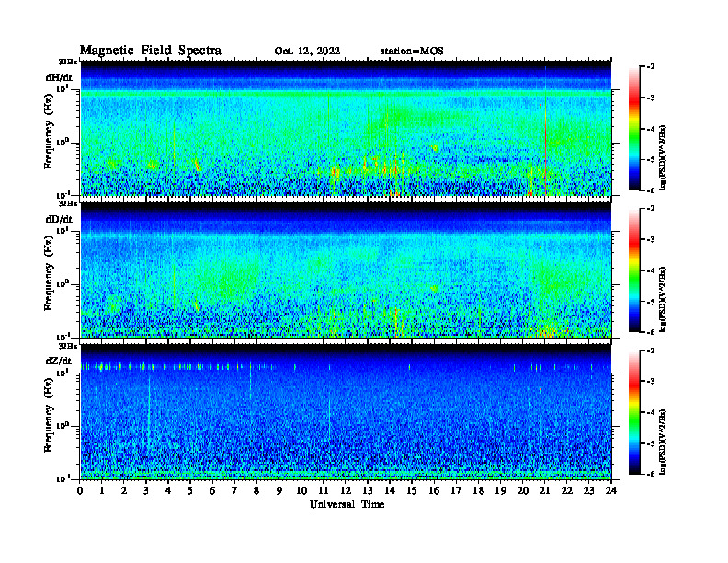
Task: Click hour tick label '12' on time axis
Action: (346, 490)
